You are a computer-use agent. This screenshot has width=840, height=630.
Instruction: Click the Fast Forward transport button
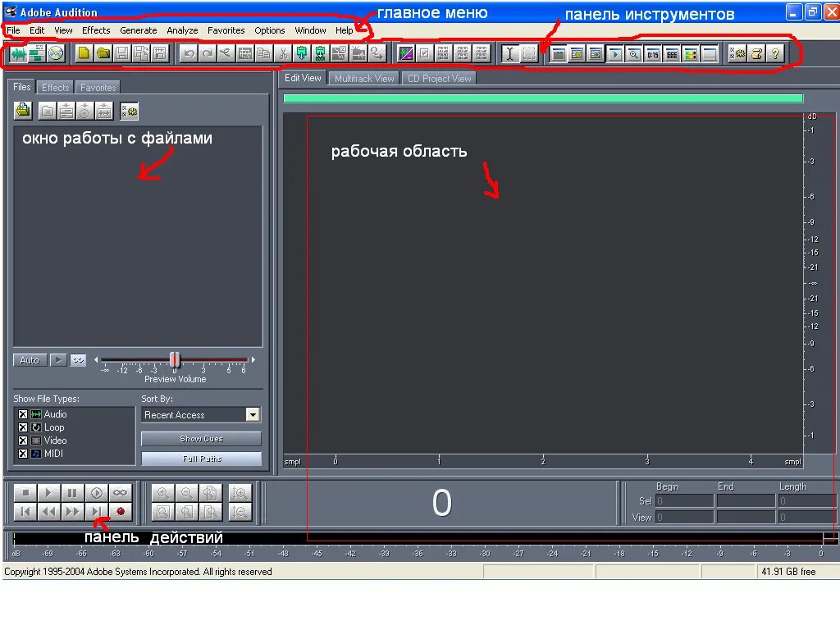[x=72, y=512]
